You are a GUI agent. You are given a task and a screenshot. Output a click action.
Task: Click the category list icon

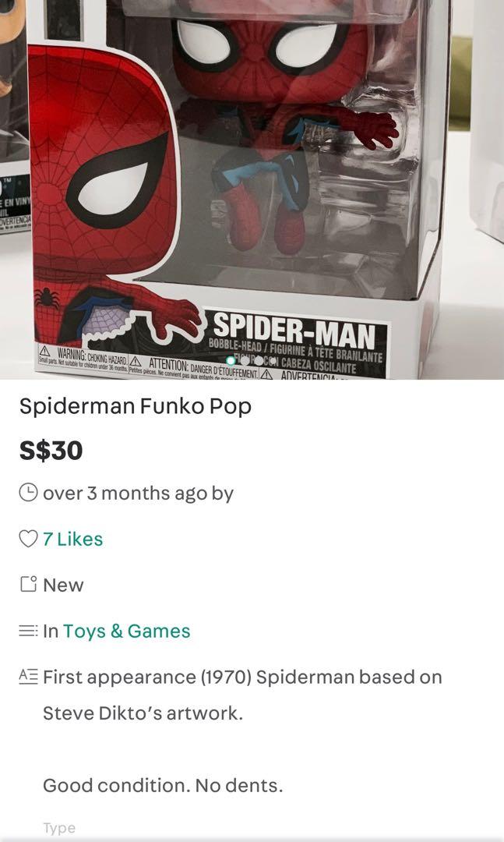click(29, 631)
